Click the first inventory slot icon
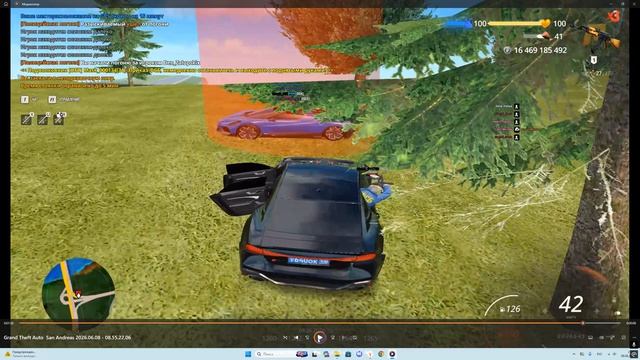This screenshot has width=640, height=360. pyautogui.click(x=27, y=119)
